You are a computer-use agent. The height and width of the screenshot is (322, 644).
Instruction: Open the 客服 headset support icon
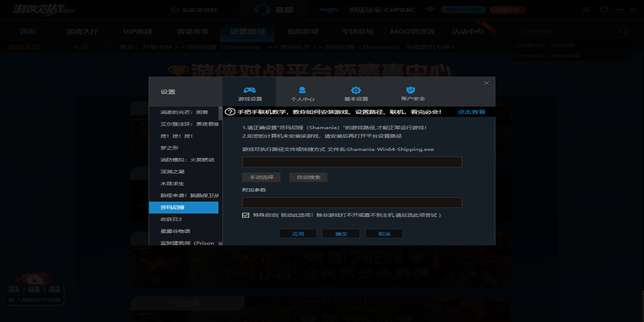(262, 10)
